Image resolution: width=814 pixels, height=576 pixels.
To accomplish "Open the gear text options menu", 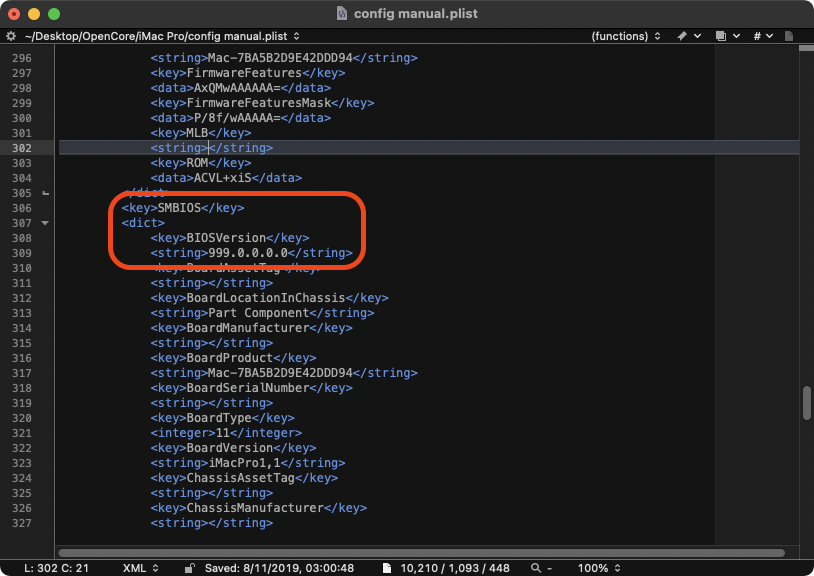I will point(10,36).
